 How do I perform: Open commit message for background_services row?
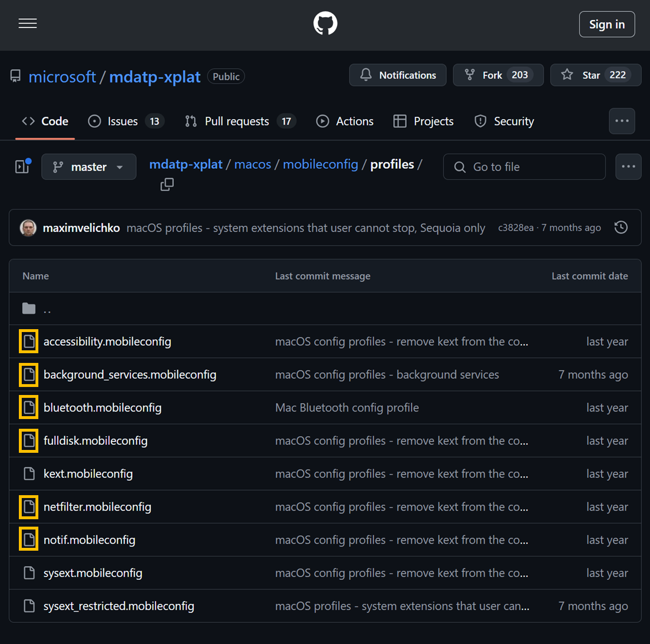tap(387, 374)
